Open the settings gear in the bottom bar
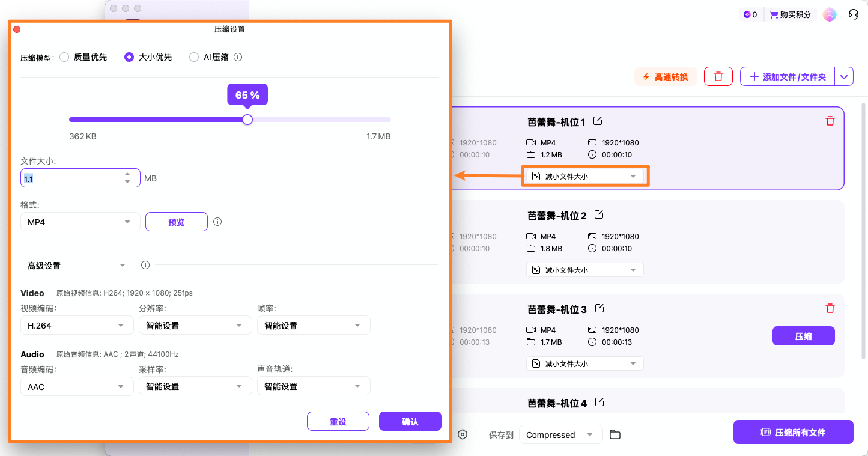This screenshot has height=456, width=868. pyautogui.click(x=463, y=434)
